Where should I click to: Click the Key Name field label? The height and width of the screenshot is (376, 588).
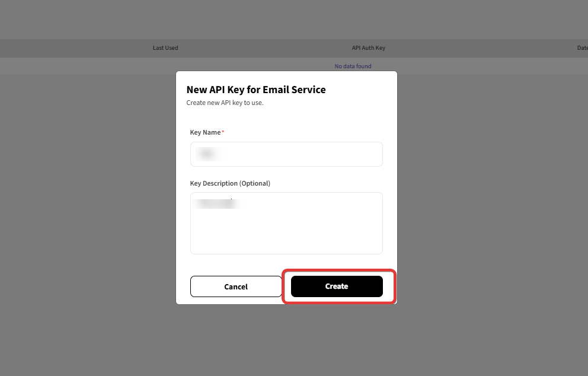coord(205,132)
